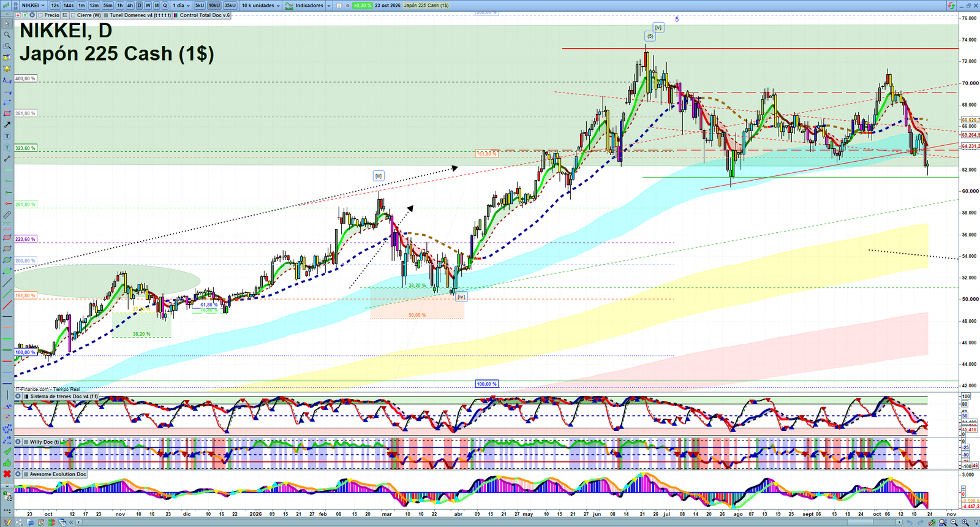Pick the red ellipse drawing tool
This screenshot has width=980, height=527.
pos(7,238)
